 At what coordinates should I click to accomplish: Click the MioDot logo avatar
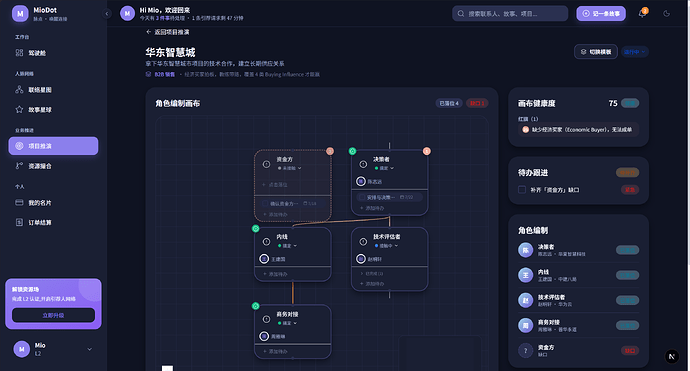[20, 14]
